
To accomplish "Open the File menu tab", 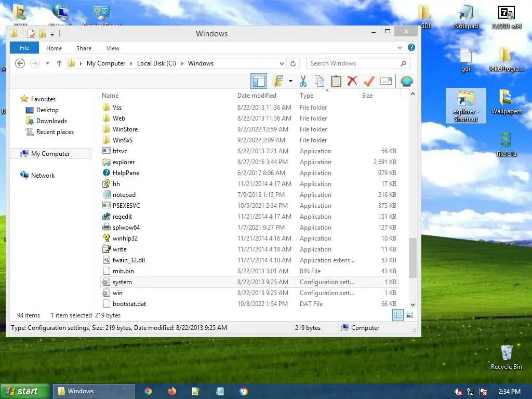I will tap(24, 48).
